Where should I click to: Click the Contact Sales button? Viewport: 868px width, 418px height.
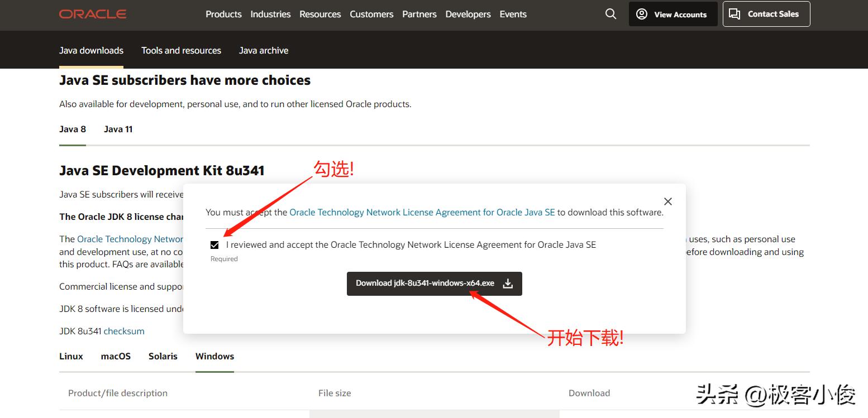766,14
